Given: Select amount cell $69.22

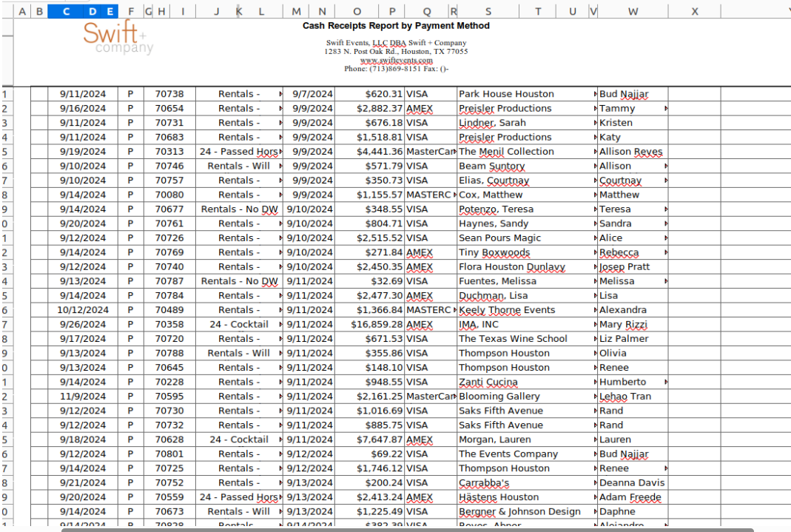Looking at the screenshot, I should coord(370,454).
